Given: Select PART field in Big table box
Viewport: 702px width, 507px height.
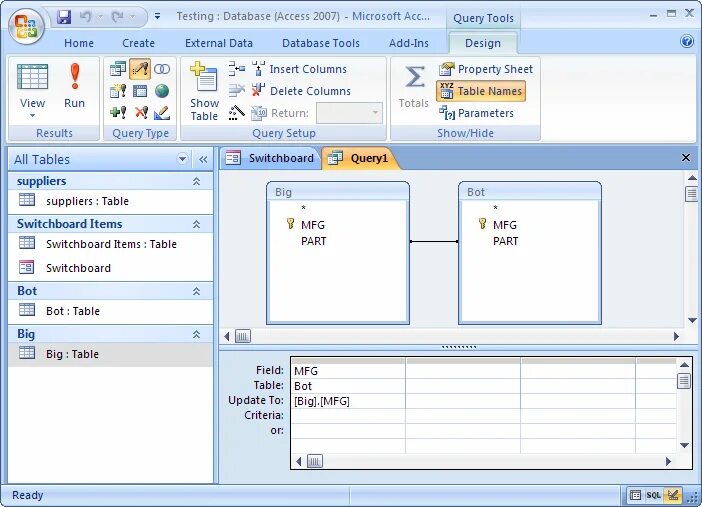Looking at the screenshot, I should coord(313,241).
